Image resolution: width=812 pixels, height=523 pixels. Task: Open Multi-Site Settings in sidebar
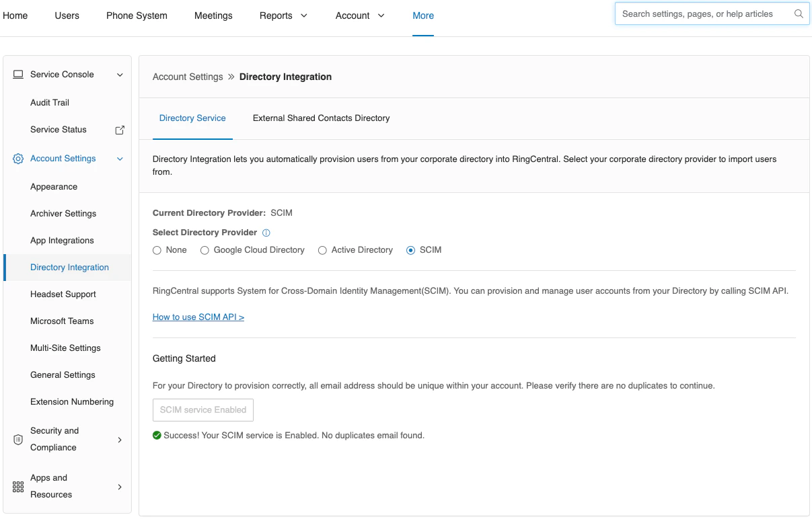(65, 348)
